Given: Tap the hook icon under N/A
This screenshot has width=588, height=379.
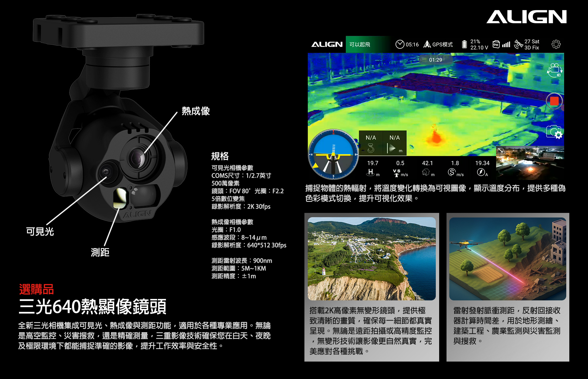Looking at the screenshot, I should pyautogui.click(x=371, y=148).
